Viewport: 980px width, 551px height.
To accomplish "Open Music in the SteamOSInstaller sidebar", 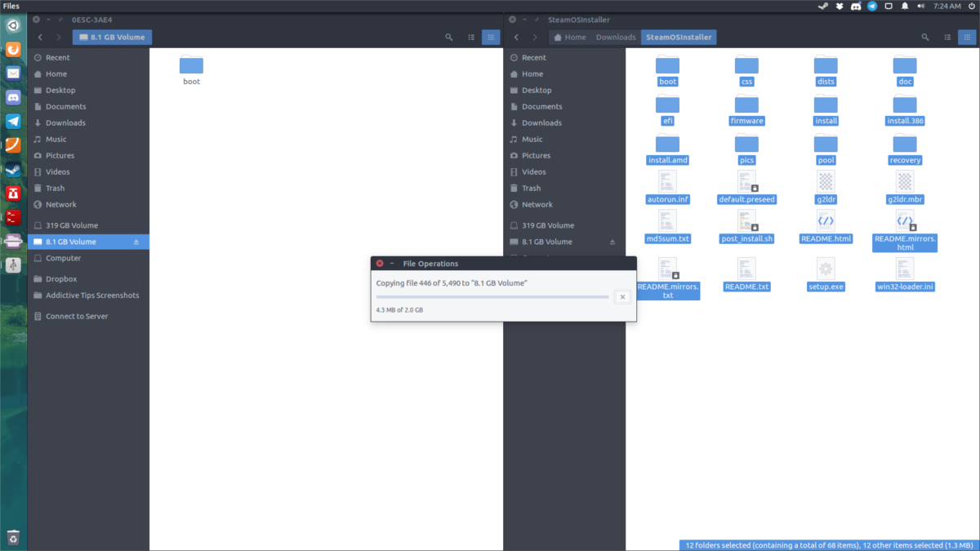I will click(x=564, y=140).
